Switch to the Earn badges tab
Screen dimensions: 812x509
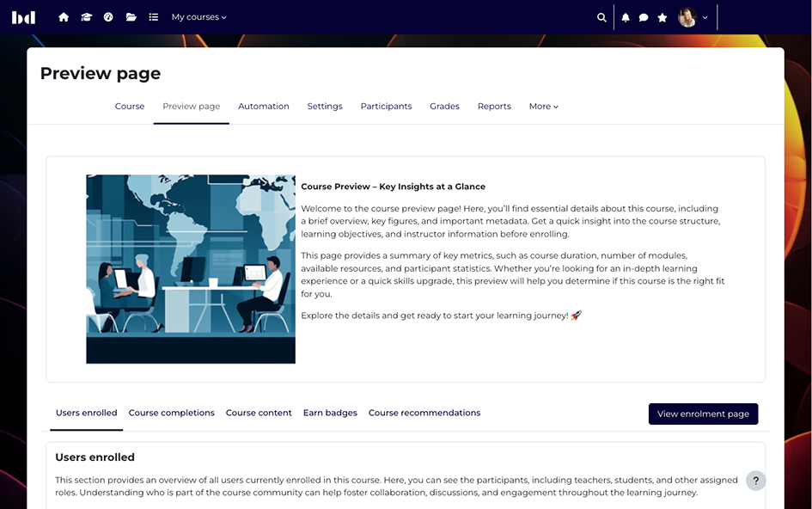[x=330, y=413]
